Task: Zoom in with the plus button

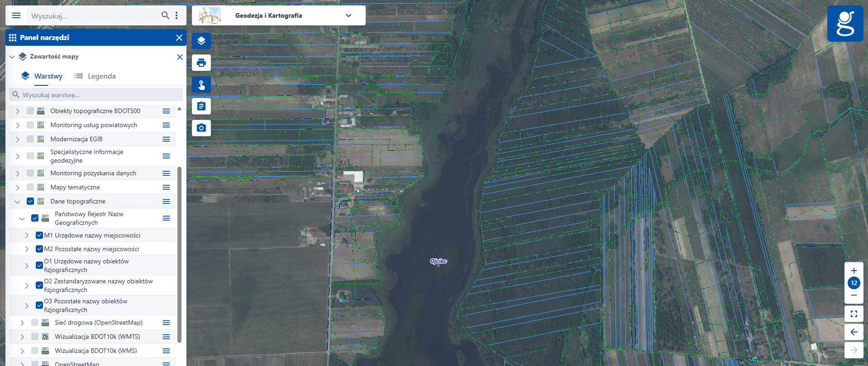Action: pos(854,271)
